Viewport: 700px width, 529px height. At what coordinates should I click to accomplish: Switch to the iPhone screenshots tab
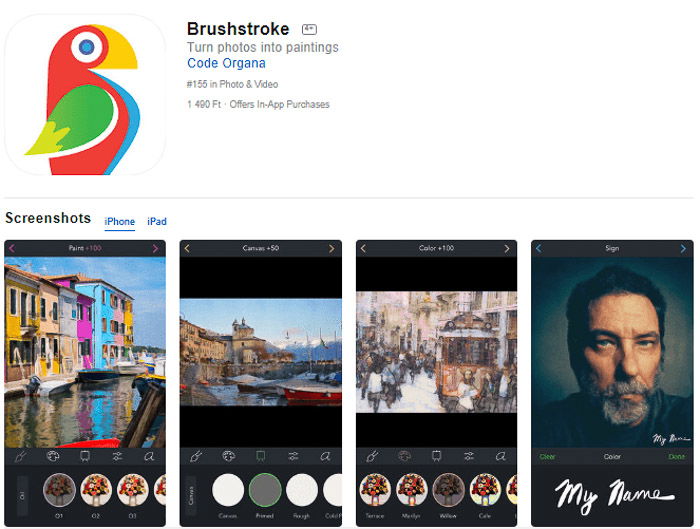120,221
